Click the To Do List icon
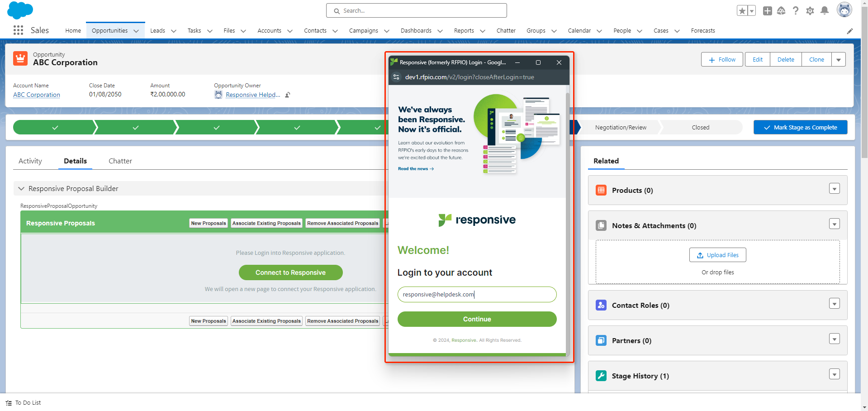Image resolution: width=868 pixels, height=411 pixels. coord(9,403)
